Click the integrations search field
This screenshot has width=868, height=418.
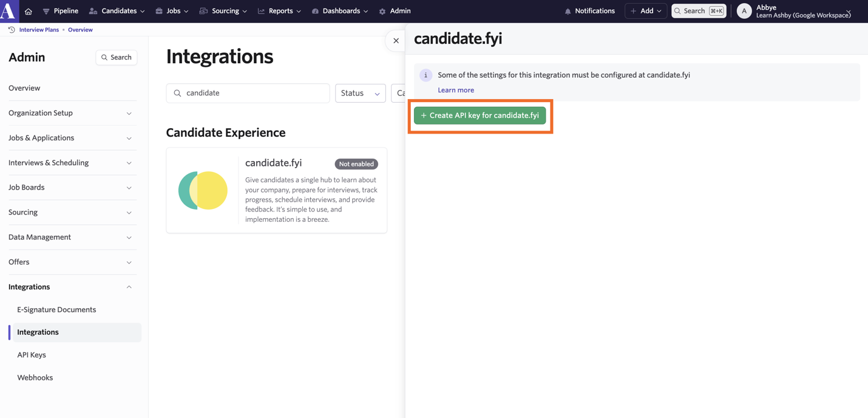click(x=248, y=93)
